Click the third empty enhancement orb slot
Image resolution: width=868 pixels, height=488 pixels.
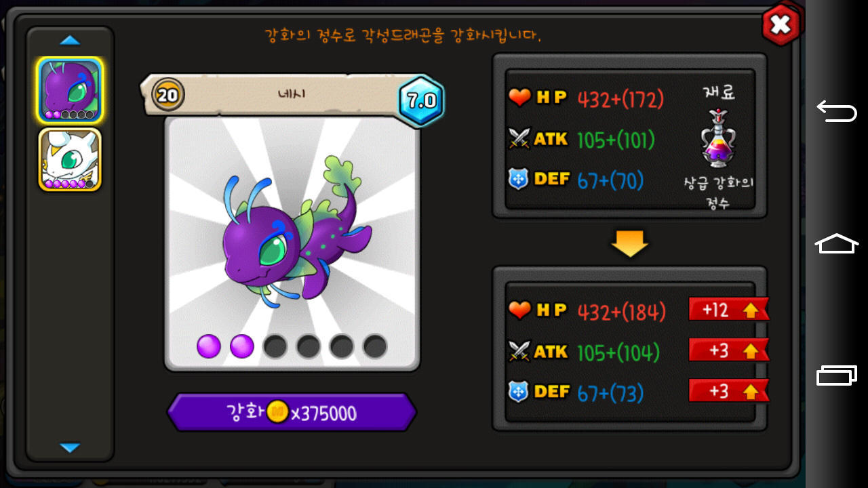(275, 346)
